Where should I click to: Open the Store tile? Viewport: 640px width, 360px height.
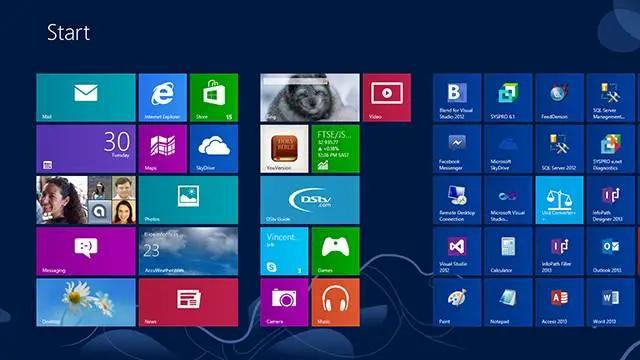coord(214,98)
